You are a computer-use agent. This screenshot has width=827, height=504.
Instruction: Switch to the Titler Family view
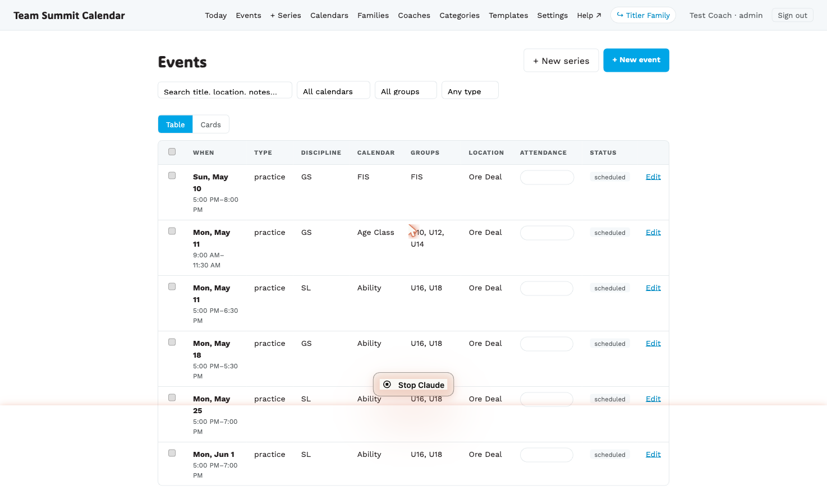(x=643, y=15)
